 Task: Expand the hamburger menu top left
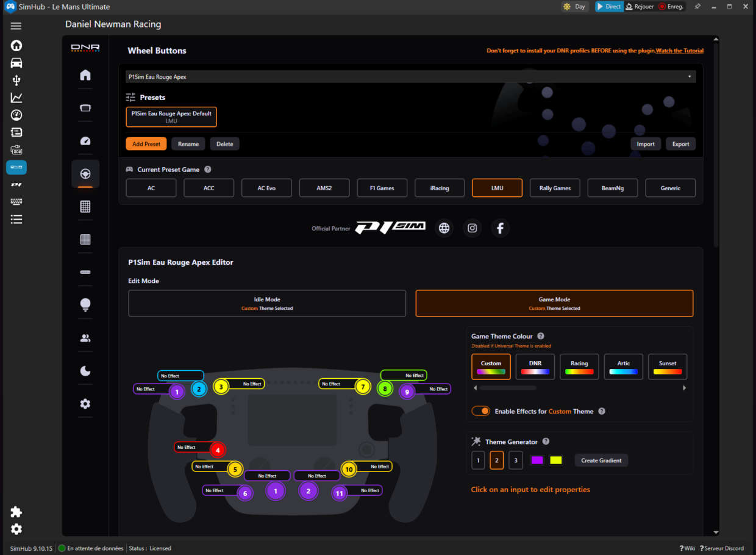click(x=16, y=26)
